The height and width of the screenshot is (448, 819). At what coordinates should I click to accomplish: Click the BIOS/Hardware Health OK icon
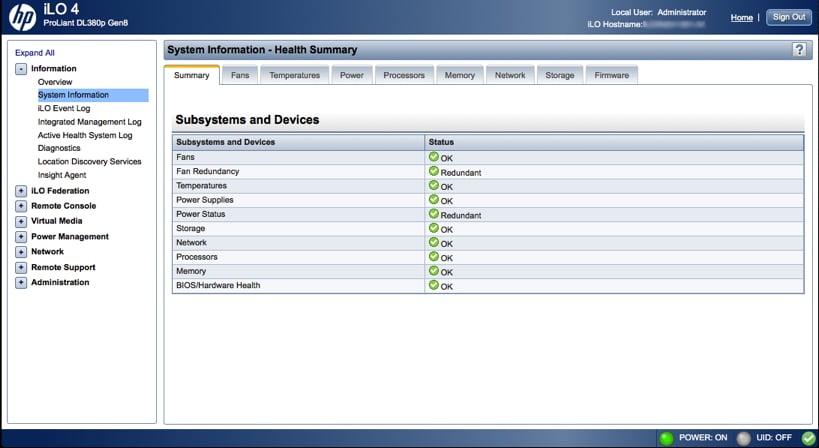coord(434,285)
